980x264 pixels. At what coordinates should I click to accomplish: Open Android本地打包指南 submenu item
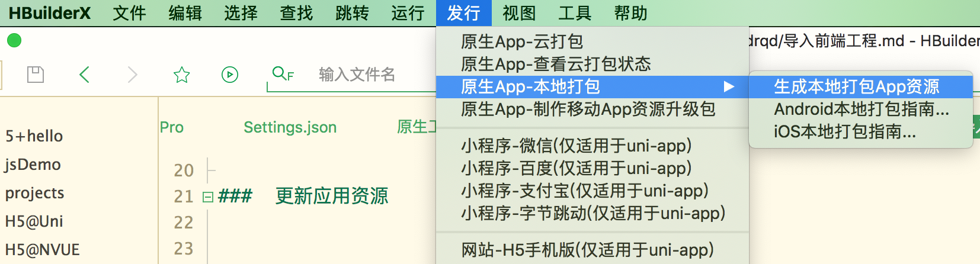coord(861,110)
